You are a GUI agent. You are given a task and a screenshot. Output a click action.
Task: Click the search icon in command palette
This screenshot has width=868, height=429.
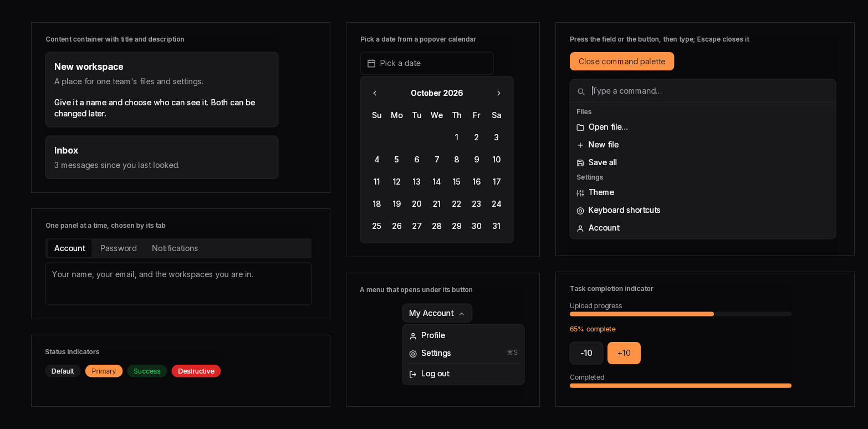click(581, 91)
